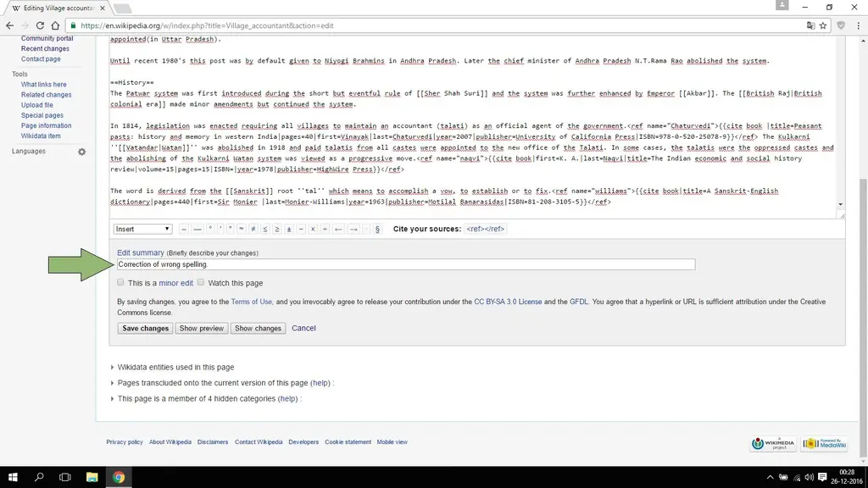Open 'Related changes' tool link
868x488 pixels.
pyautogui.click(x=46, y=95)
